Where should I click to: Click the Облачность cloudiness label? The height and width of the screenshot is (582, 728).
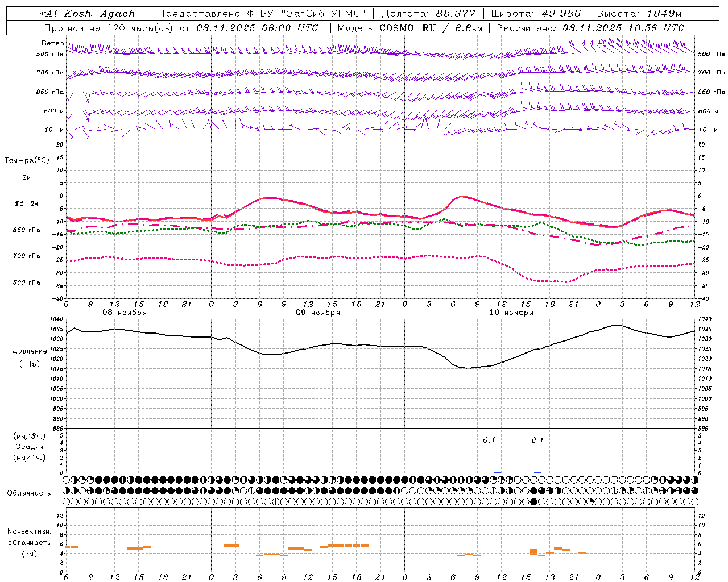[x=29, y=493]
